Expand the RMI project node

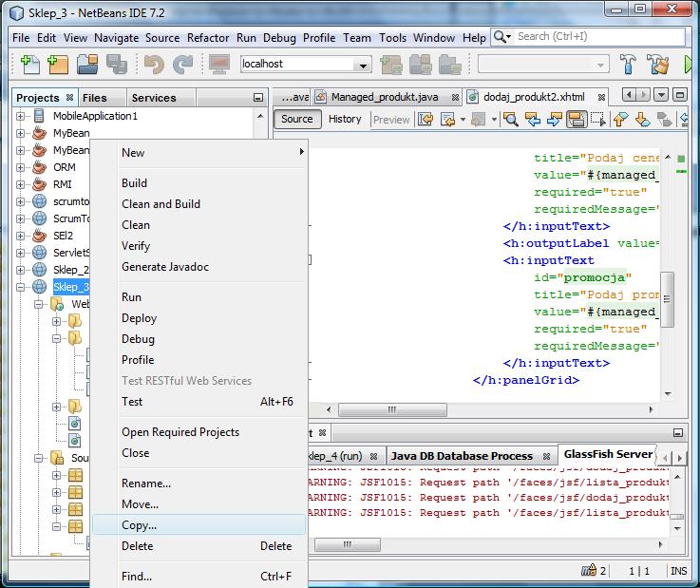[x=21, y=184]
